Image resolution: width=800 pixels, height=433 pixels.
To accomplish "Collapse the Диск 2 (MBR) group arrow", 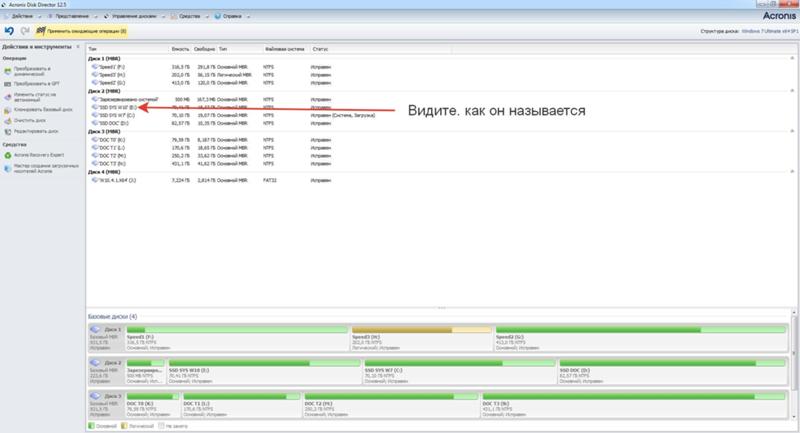I will [792, 91].
